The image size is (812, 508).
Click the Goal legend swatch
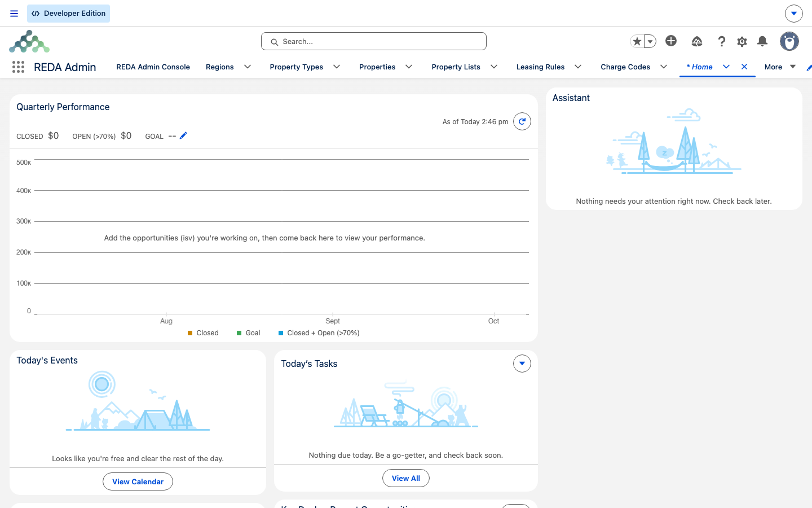(x=239, y=333)
